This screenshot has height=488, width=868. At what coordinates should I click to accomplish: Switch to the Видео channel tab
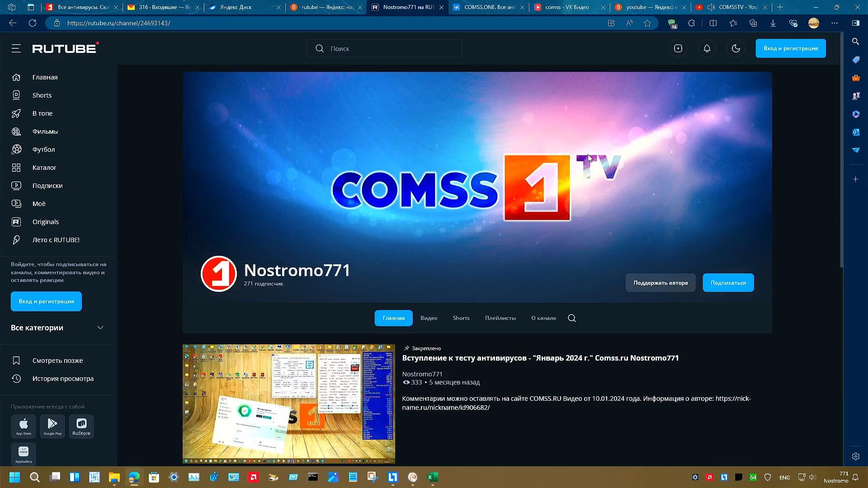pyautogui.click(x=429, y=318)
